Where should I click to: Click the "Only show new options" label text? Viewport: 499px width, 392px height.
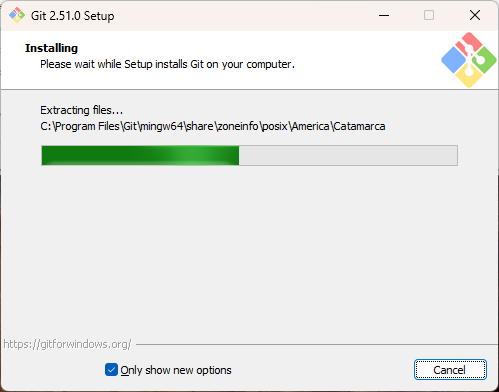point(176,370)
